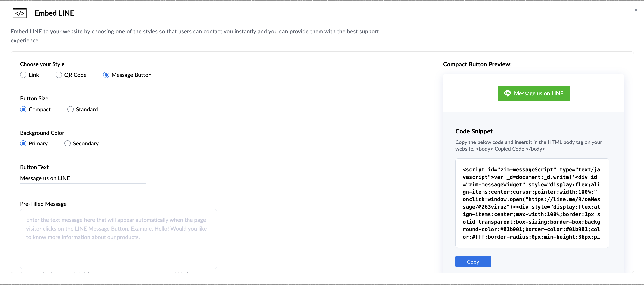Pick the Compact button size
This screenshot has width=644, height=285.
23,109
